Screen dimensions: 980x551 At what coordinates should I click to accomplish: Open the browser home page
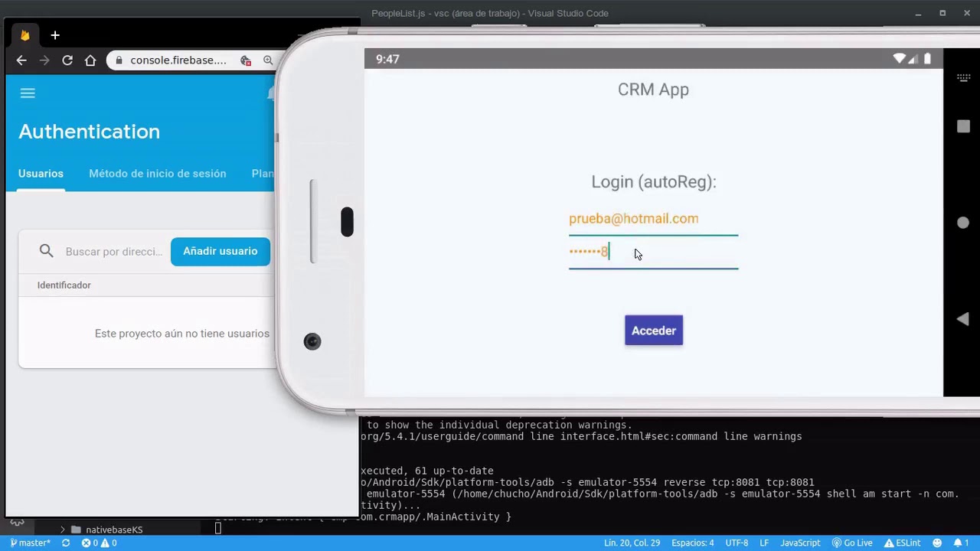point(90,60)
